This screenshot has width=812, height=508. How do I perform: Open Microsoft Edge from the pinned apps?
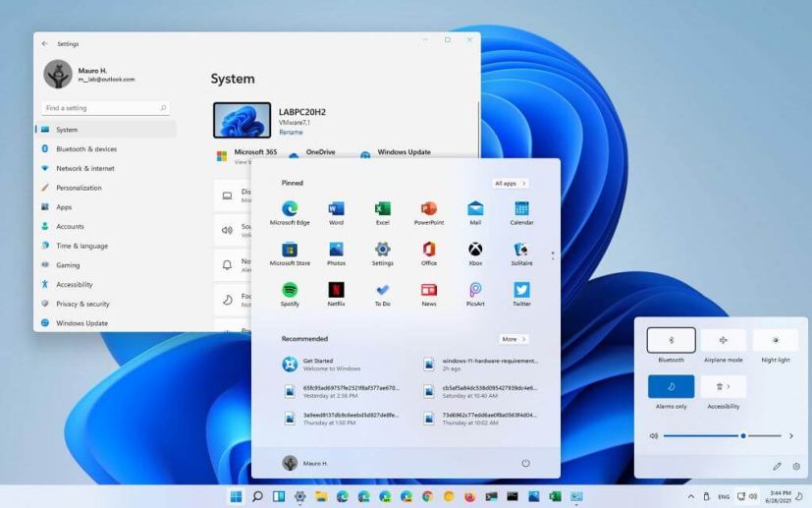coord(290,213)
